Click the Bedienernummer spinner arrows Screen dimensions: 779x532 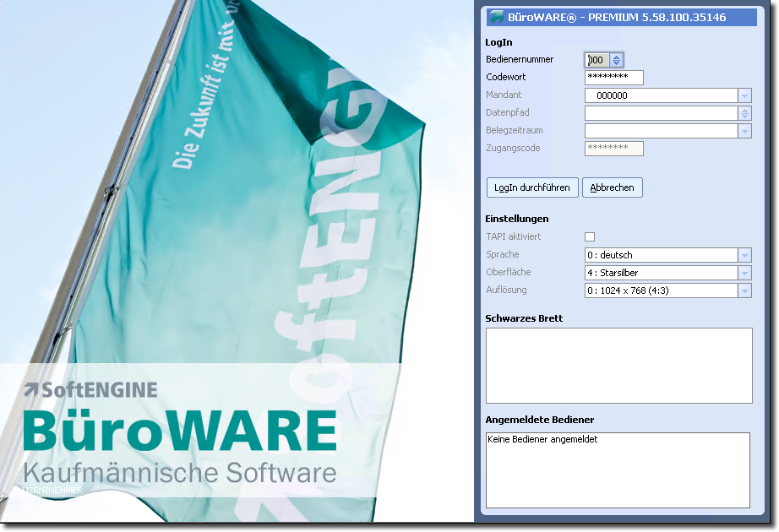click(616, 60)
